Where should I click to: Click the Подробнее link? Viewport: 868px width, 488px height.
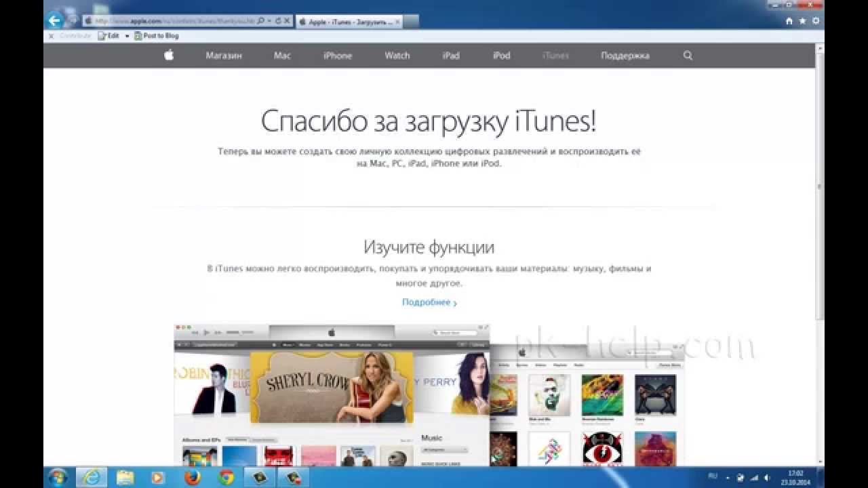[429, 302]
